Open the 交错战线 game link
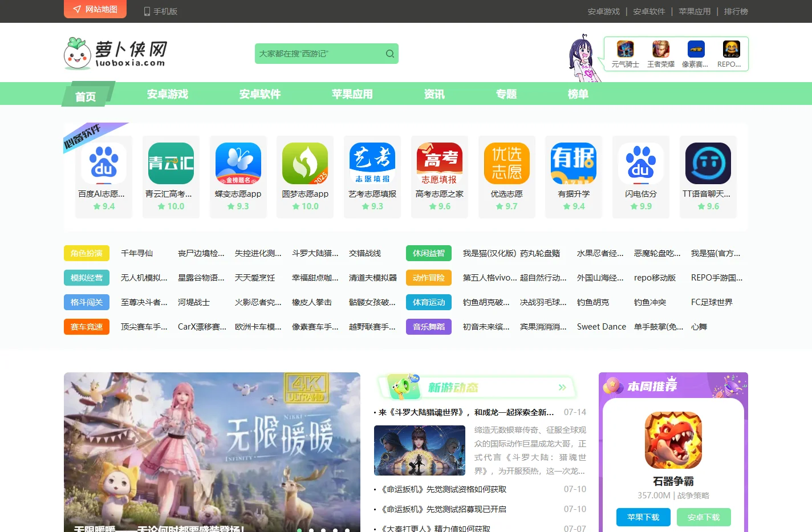This screenshot has width=812, height=532. point(365,253)
